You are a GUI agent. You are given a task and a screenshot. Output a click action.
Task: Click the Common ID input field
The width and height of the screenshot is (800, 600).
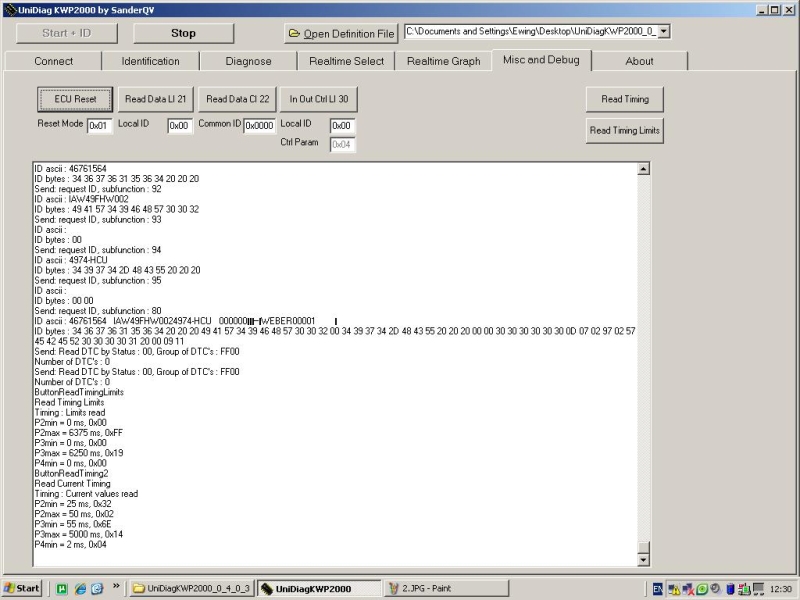pyautogui.click(x=259, y=126)
